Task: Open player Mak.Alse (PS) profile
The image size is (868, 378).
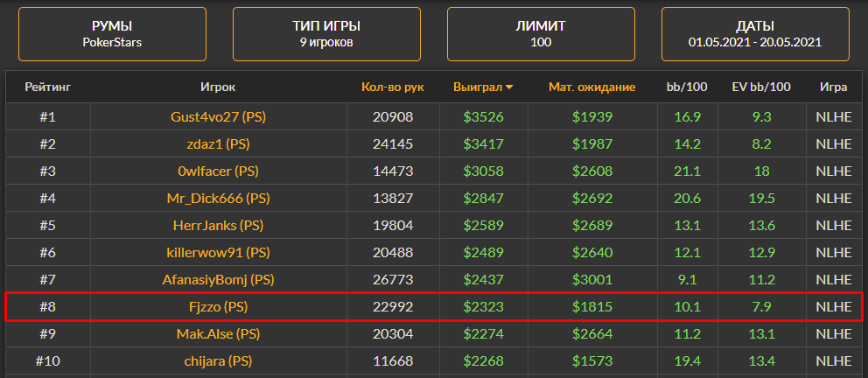Action: (x=218, y=333)
